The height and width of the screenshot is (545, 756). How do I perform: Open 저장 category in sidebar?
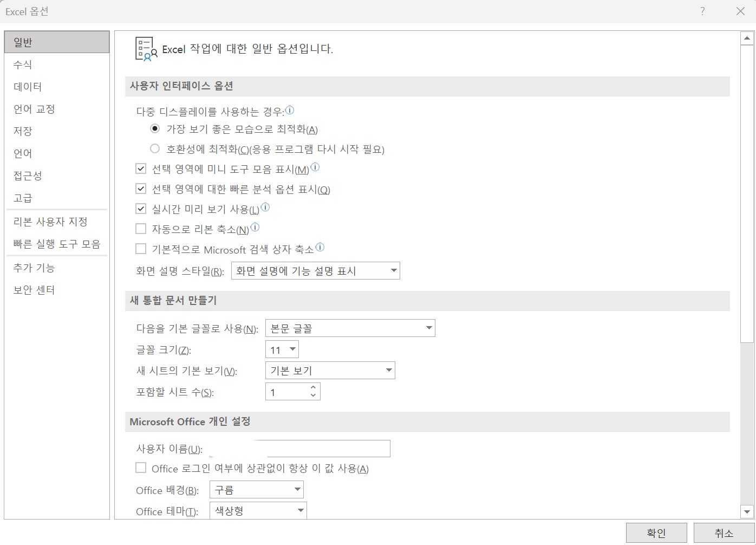pyautogui.click(x=57, y=131)
